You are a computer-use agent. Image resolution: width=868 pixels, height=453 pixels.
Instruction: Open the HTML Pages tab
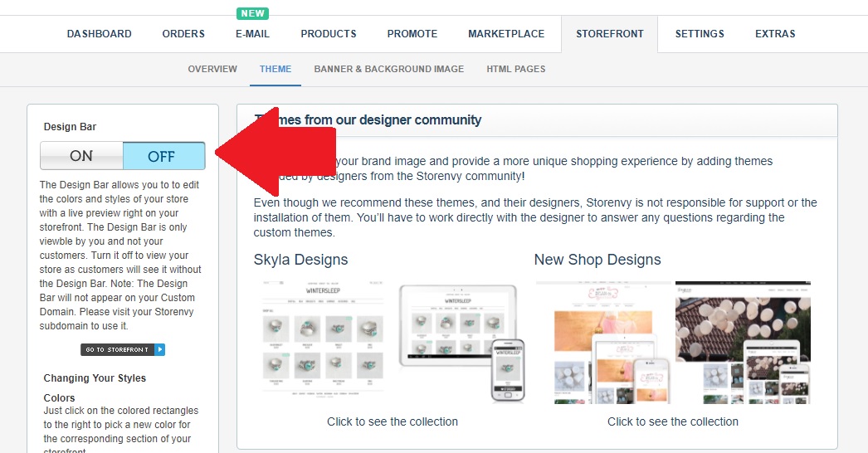[x=516, y=69]
